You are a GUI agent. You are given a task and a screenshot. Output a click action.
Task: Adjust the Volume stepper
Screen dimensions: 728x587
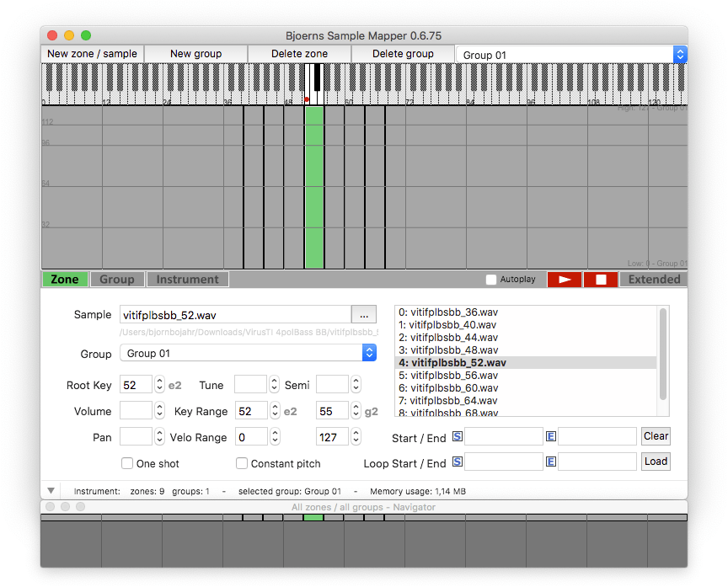click(x=159, y=411)
